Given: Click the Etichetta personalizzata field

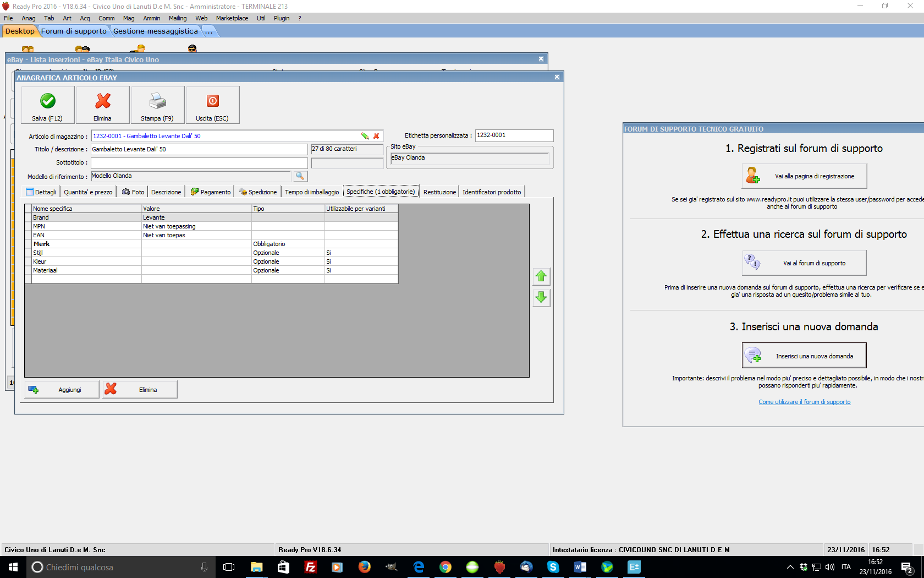Looking at the screenshot, I should (x=514, y=135).
